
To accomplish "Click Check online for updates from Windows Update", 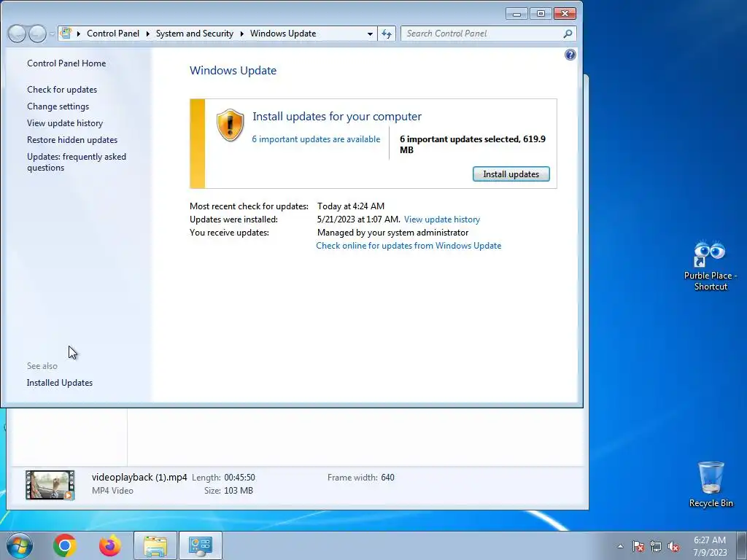I will [409, 245].
